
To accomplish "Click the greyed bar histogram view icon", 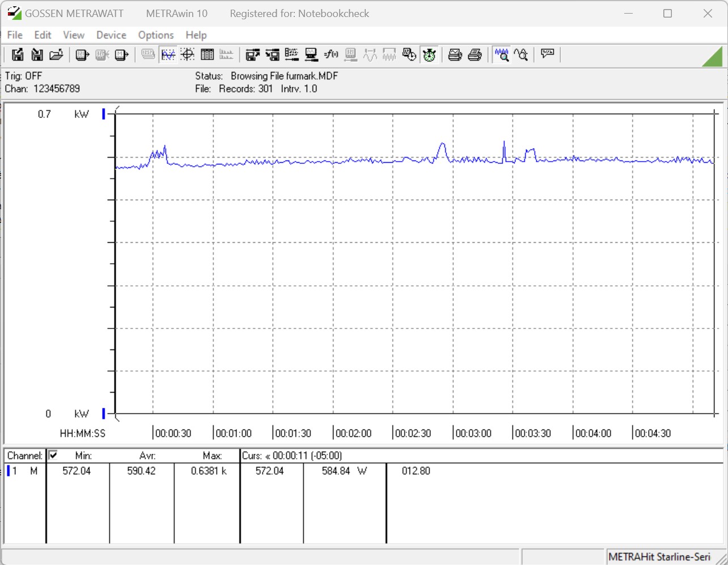I will [x=226, y=54].
